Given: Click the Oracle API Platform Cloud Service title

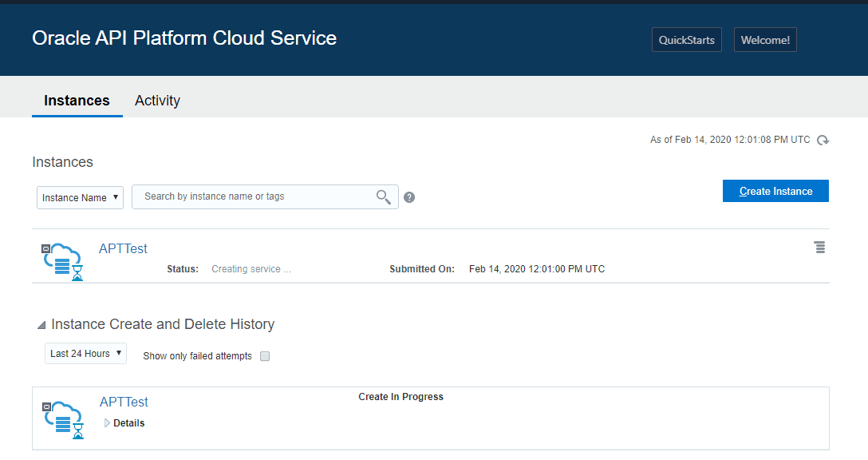Looking at the screenshot, I should tap(184, 38).
